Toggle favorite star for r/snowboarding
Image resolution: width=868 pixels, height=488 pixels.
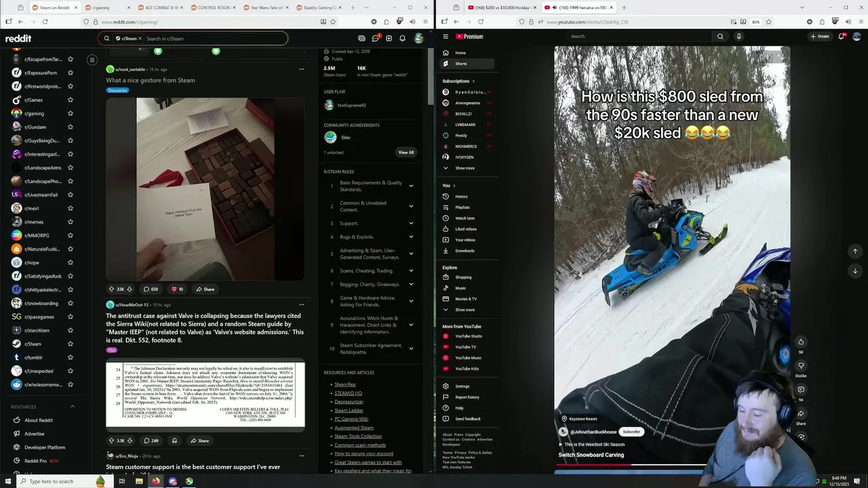(x=71, y=304)
